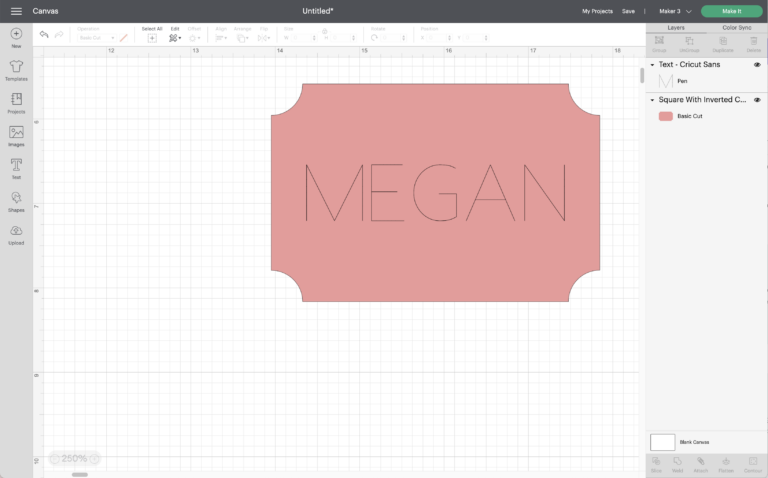Open the hamburger menu
The height and width of the screenshot is (478, 768).
click(x=16, y=10)
